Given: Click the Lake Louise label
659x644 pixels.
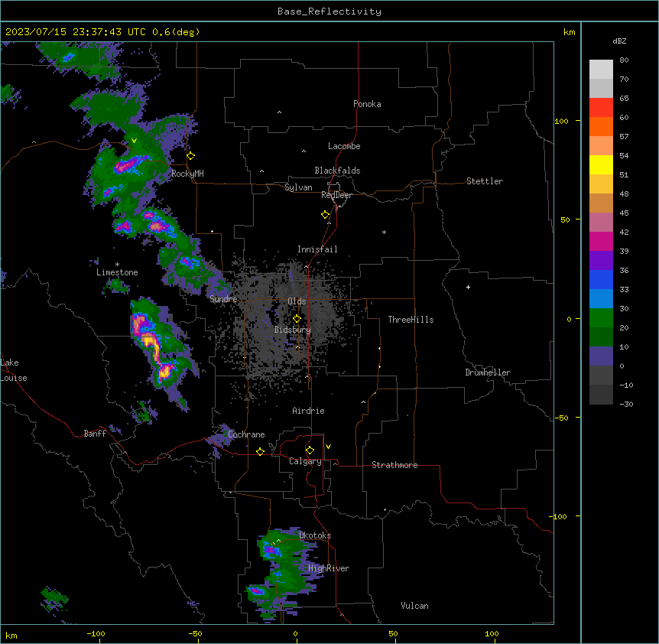Looking at the screenshot, I should point(14,370).
